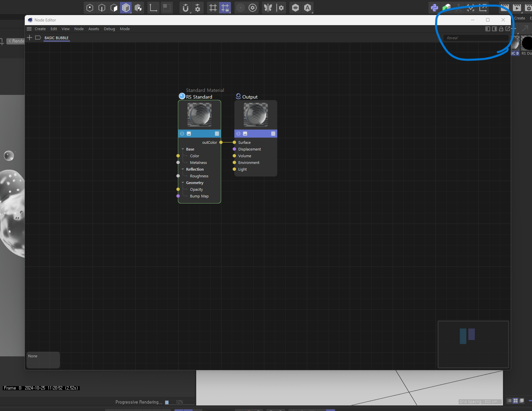Toggle the left panel layout icon
This screenshot has width=532, height=411.
(488, 29)
